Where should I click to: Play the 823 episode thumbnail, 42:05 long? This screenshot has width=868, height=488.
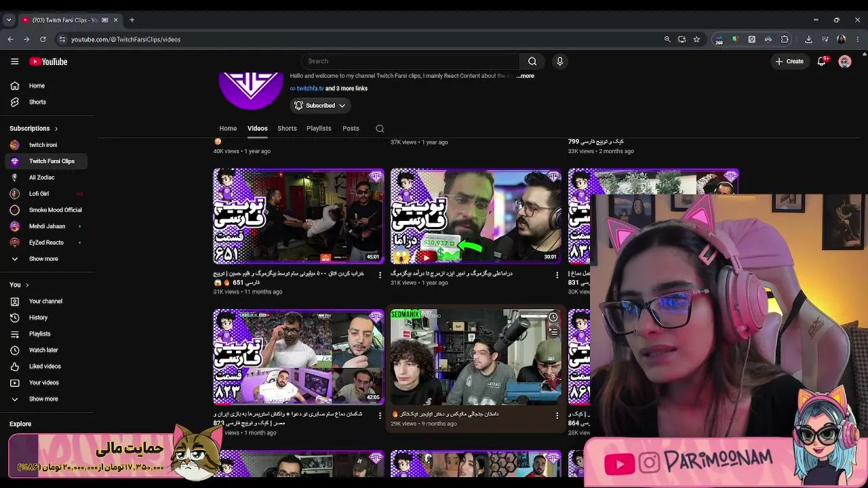point(298,357)
